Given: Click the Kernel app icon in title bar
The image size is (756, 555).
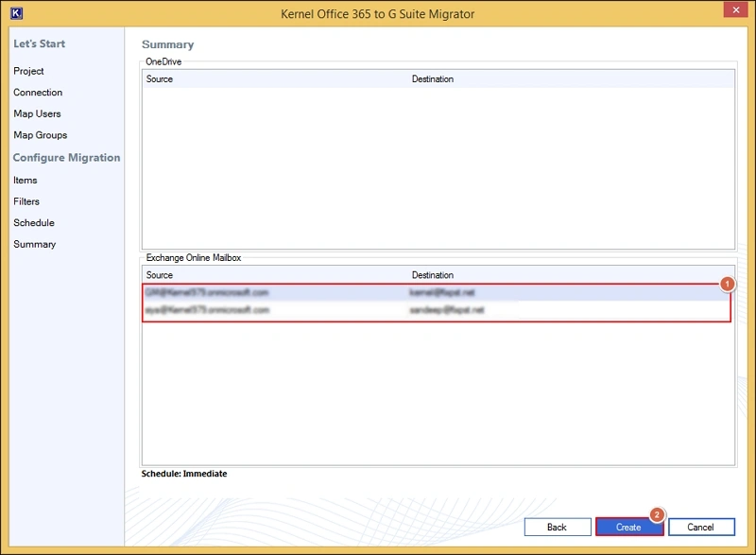Looking at the screenshot, I should (x=14, y=13).
